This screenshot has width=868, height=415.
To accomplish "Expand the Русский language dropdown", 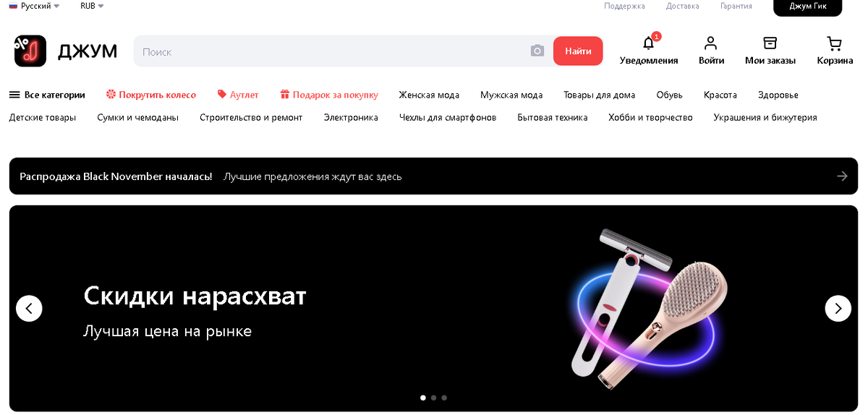I will tap(34, 6).
